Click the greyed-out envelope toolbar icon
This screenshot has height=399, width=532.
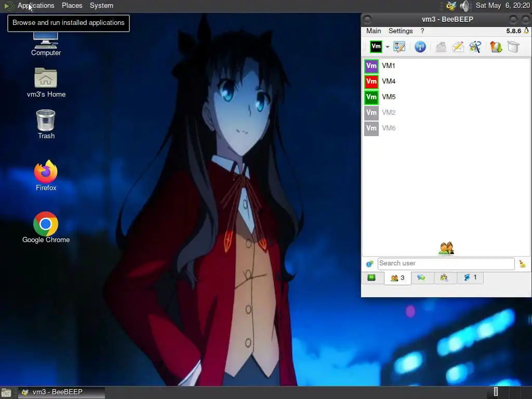click(x=441, y=47)
